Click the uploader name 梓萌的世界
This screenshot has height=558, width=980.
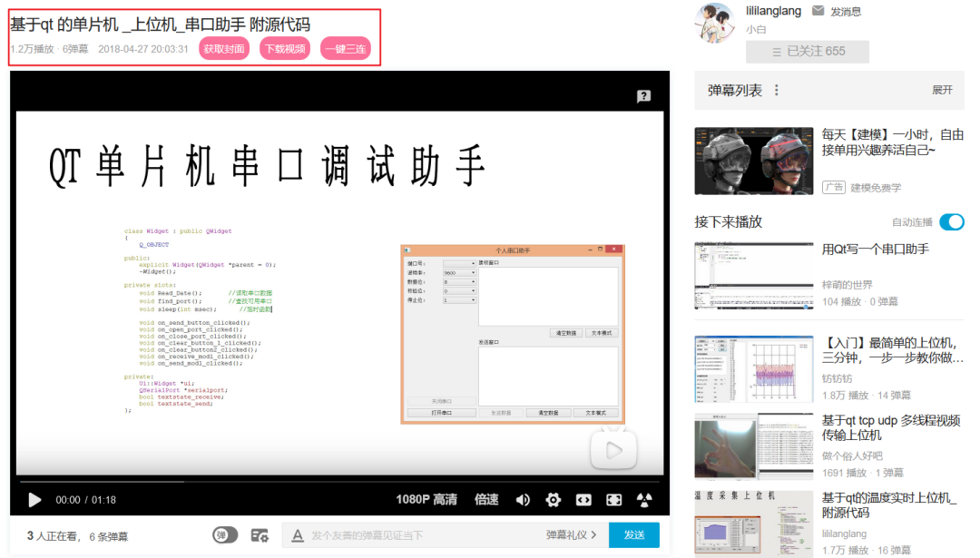(x=847, y=285)
